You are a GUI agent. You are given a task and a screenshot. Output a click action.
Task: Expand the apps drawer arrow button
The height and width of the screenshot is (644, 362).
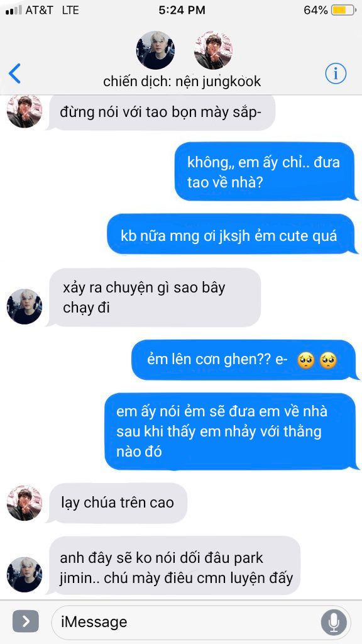click(x=25, y=621)
